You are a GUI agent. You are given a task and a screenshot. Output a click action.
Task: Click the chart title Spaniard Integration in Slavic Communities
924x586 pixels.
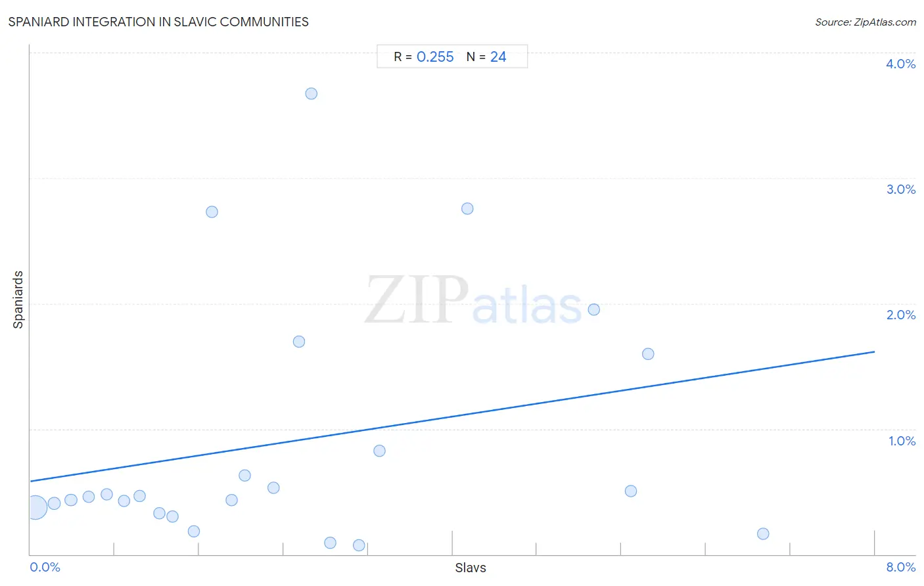pos(158,22)
